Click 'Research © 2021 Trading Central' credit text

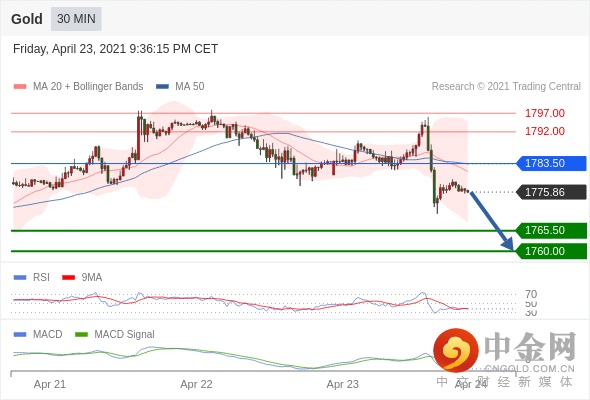[506, 87]
